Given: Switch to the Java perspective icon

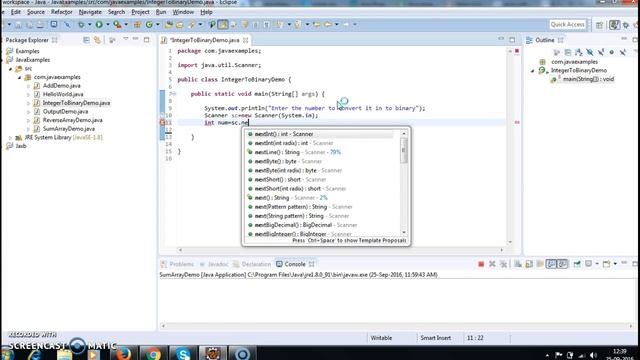Looking at the screenshot, I should (614, 25).
